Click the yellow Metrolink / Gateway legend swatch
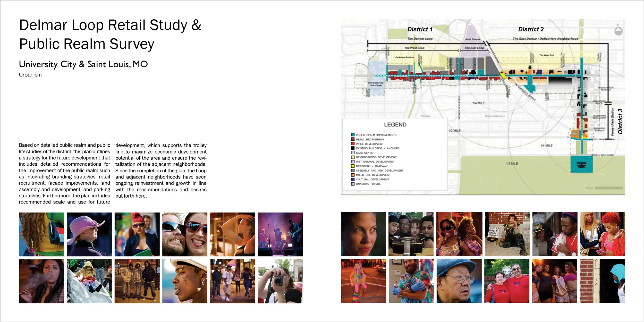Screen dimensions: 644x322 pos(353,166)
